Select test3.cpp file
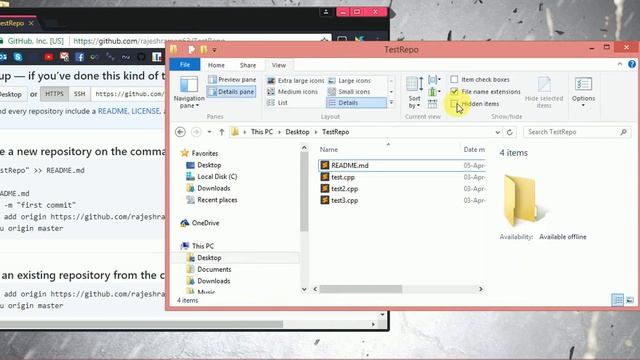640x360 pixels. click(x=344, y=200)
